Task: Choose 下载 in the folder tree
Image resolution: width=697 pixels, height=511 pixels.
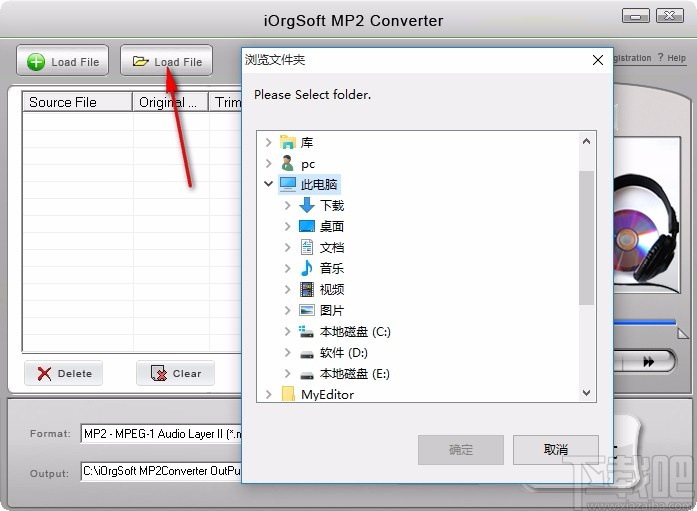Action: [x=332, y=205]
